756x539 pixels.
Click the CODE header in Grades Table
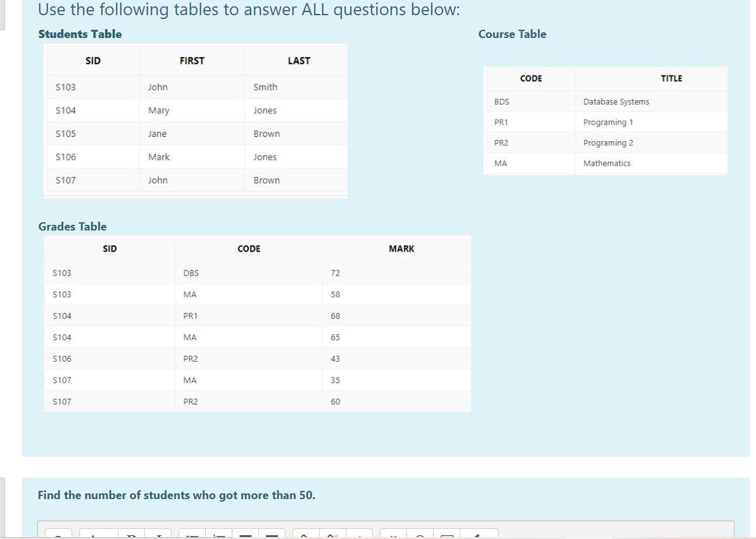(248, 248)
